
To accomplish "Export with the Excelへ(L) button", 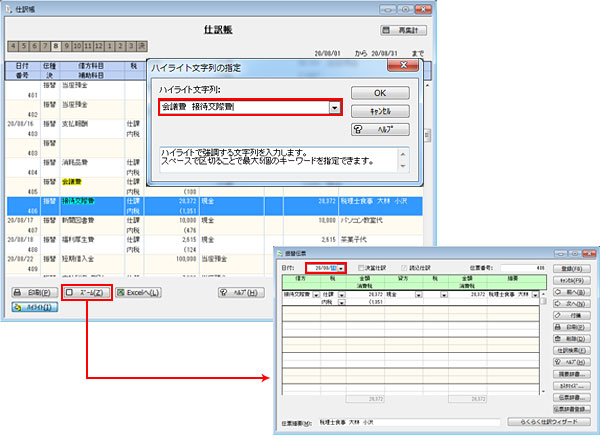I will (x=138, y=292).
